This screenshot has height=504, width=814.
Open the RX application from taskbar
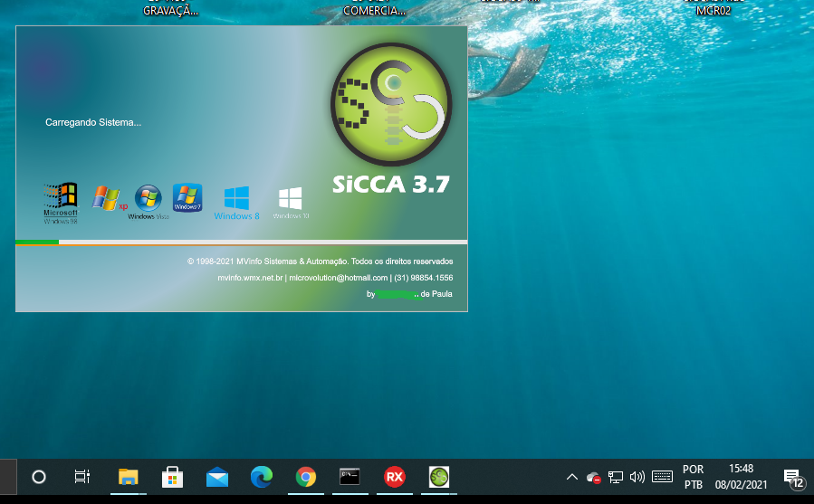pyautogui.click(x=394, y=477)
